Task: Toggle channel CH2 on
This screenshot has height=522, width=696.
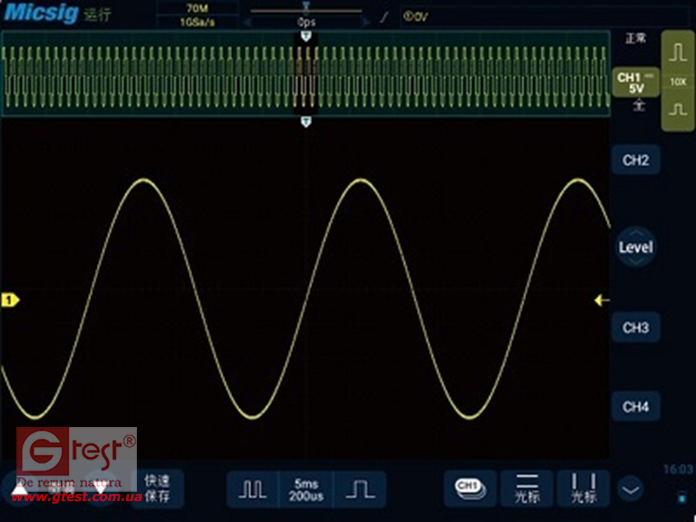Action: [635, 160]
